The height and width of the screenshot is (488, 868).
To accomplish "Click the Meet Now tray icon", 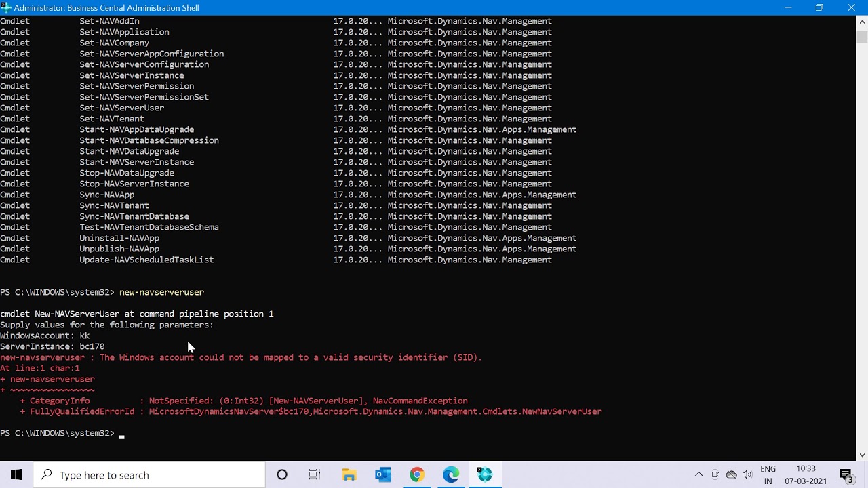I will click(715, 474).
